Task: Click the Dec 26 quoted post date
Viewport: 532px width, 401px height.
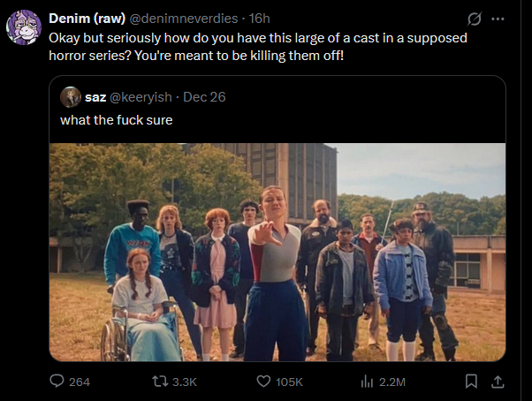Action: 204,97
